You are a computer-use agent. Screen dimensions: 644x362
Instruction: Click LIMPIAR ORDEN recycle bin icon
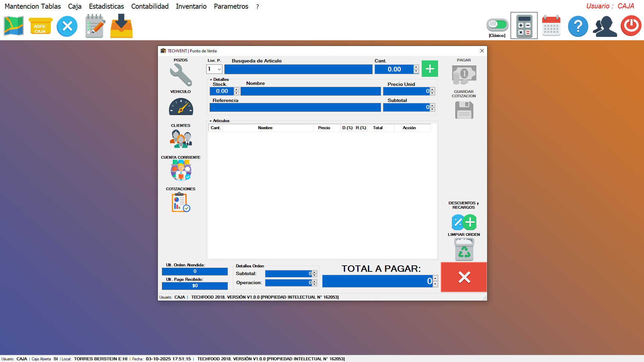point(464,249)
